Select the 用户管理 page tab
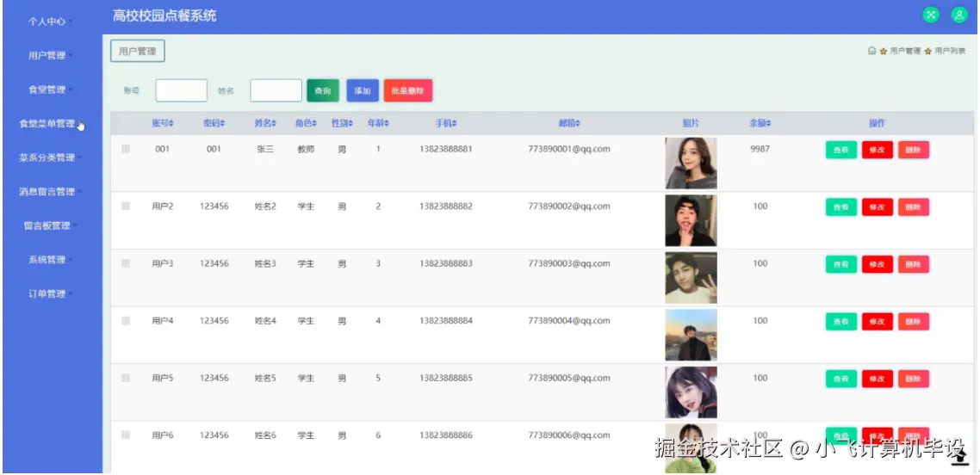The image size is (980, 475). click(138, 51)
